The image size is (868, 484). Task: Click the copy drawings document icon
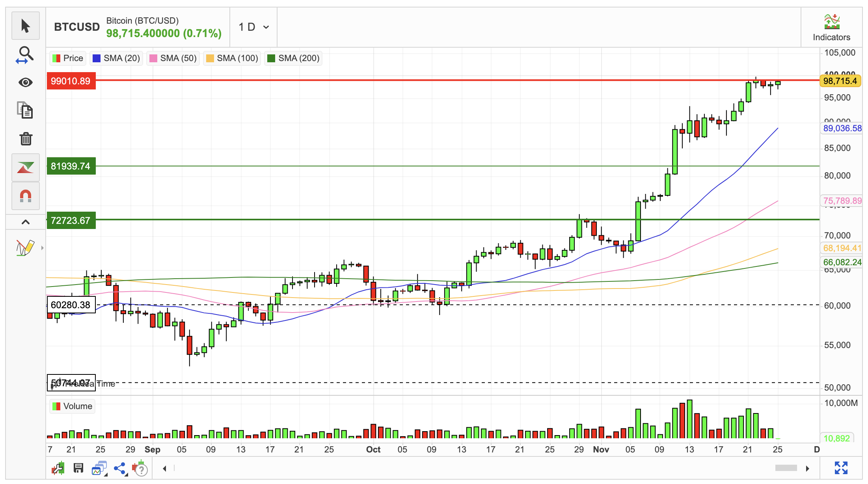(26, 110)
